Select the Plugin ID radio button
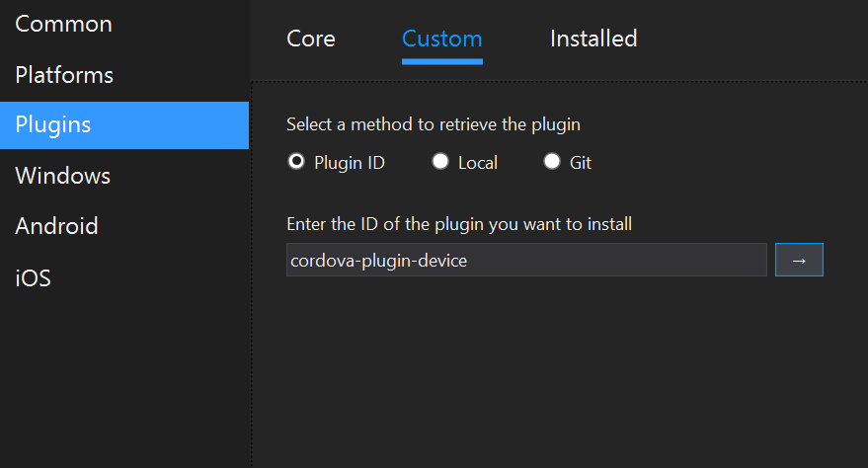Image resolution: width=868 pixels, height=468 pixels. point(295,162)
